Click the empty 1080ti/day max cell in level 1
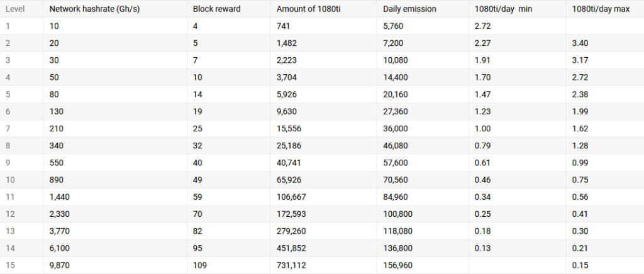644x274 pixels. [604, 26]
